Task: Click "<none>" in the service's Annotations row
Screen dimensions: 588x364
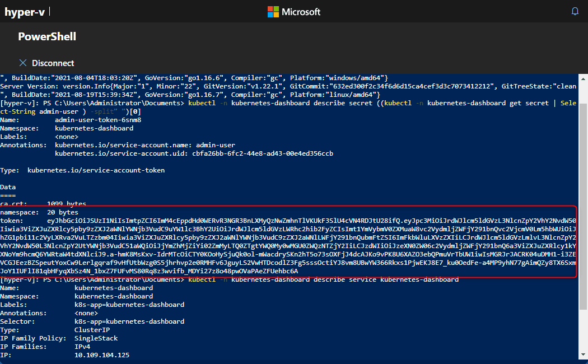Action: point(86,313)
